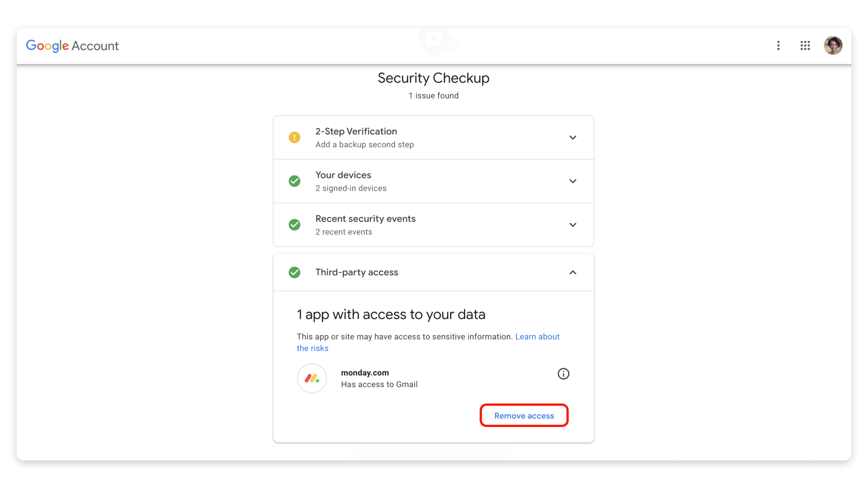Open the three-dot more options menu
Image resolution: width=868 pixels, height=488 pixels.
coord(778,46)
